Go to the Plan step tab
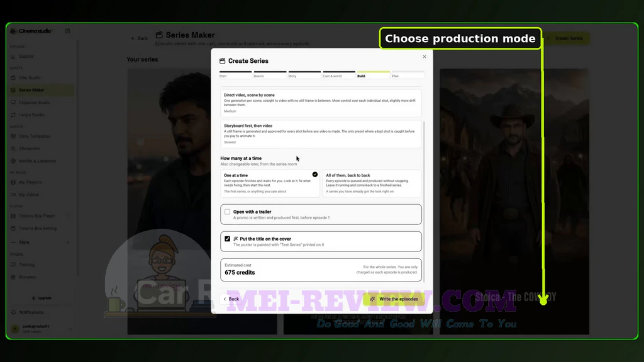This screenshot has width=644, height=362. pyautogui.click(x=408, y=75)
